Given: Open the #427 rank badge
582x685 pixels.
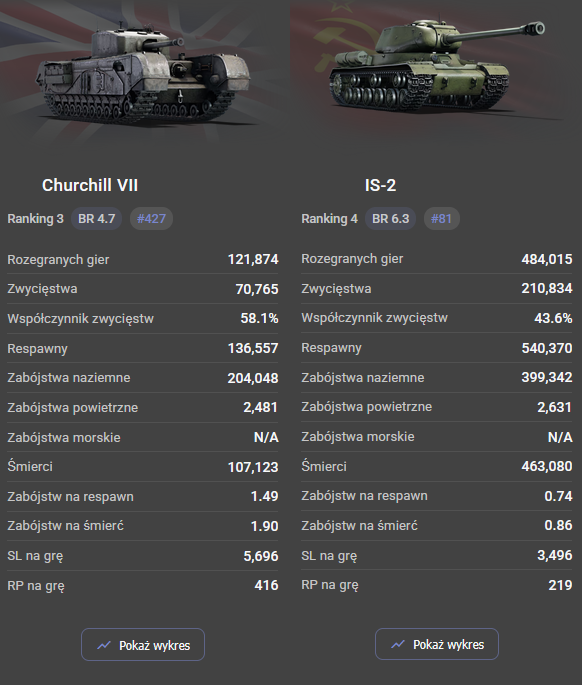Looking at the screenshot, I should (151, 218).
